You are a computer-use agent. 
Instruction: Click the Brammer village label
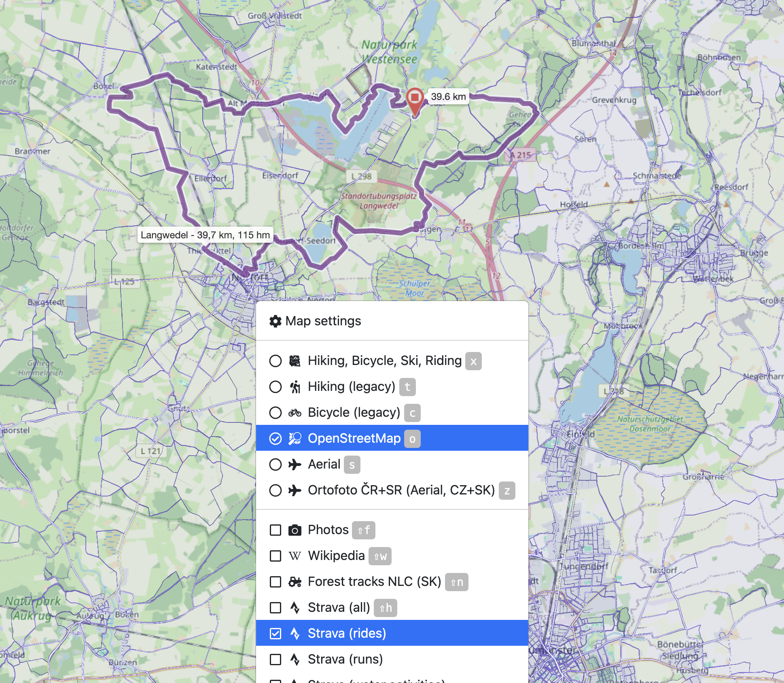click(x=32, y=151)
